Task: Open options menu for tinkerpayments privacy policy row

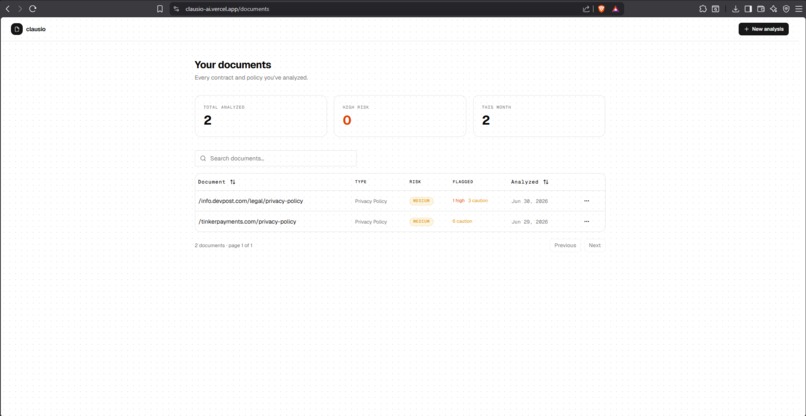Action: tap(587, 222)
